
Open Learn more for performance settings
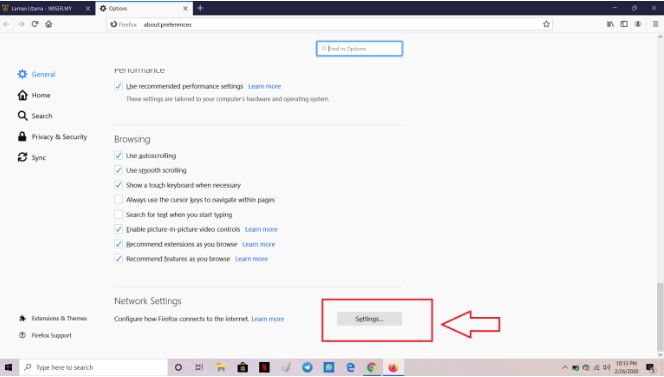[x=265, y=86]
